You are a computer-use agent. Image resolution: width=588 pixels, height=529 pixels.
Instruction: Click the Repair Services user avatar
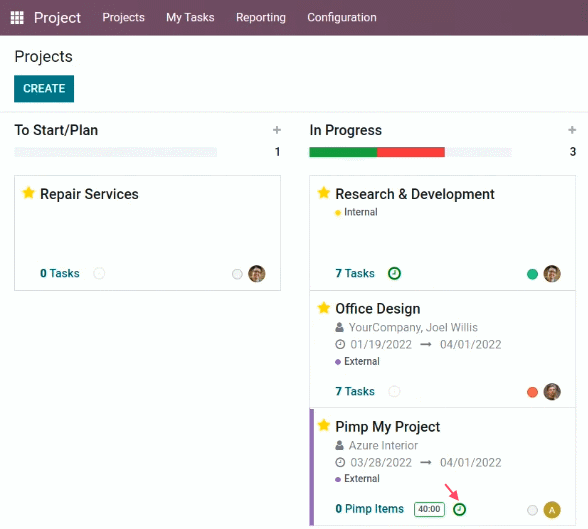(x=257, y=274)
